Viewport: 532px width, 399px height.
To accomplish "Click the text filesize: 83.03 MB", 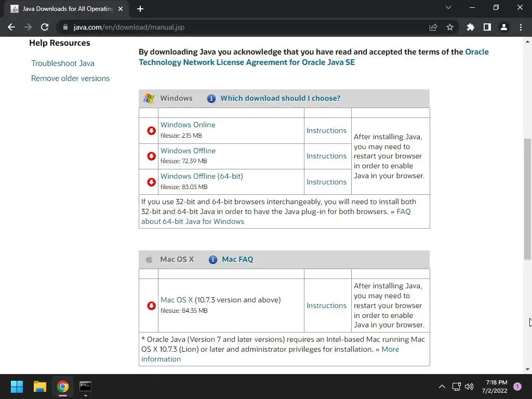I will click(184, 187).
